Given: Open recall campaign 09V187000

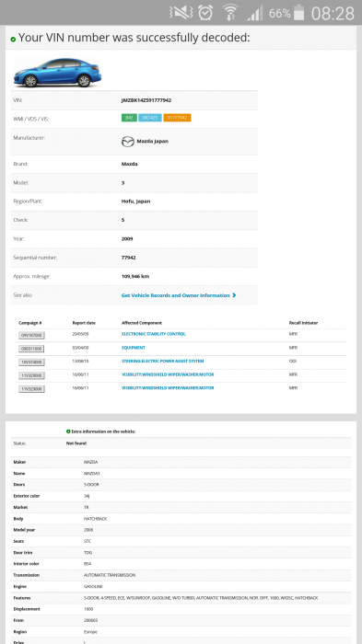Looking at the screenshot, I should coord(31,335).
